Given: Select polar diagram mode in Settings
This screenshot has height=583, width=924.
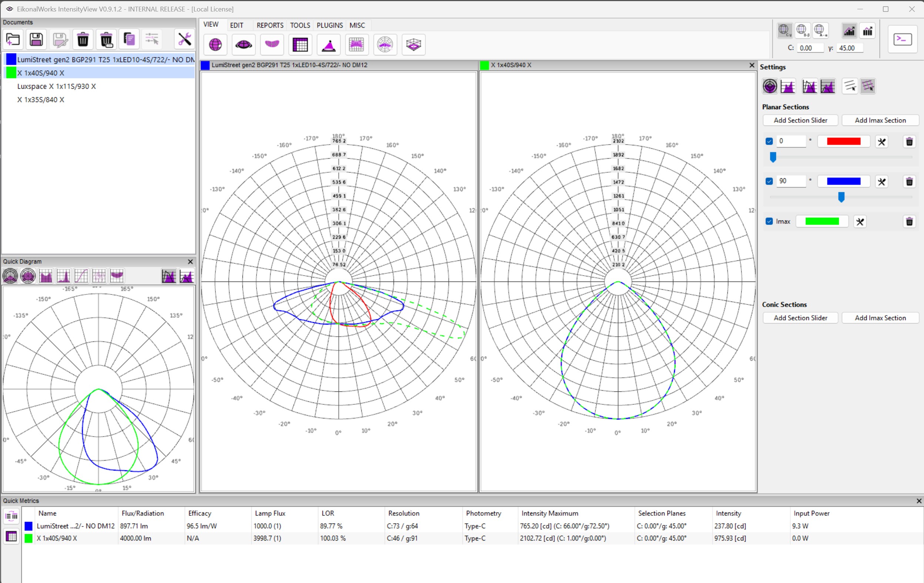Looking at the screenshot, I should 770,86.
